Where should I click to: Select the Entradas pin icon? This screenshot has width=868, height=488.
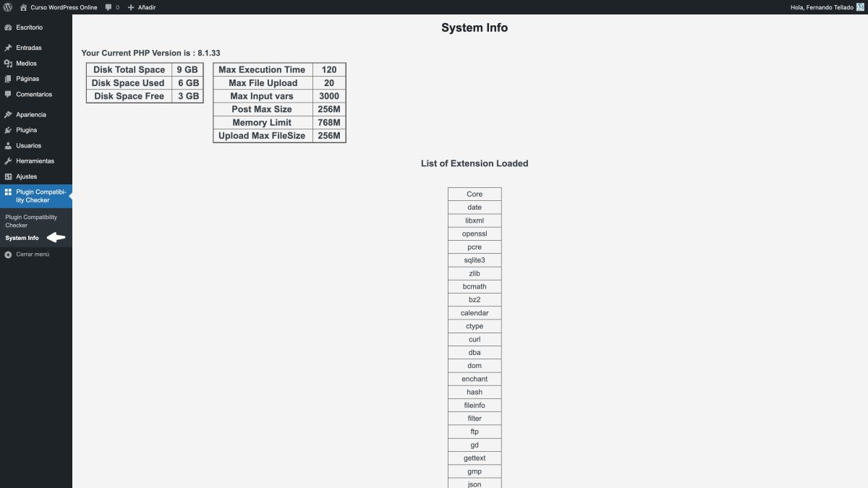pos(9,48)
